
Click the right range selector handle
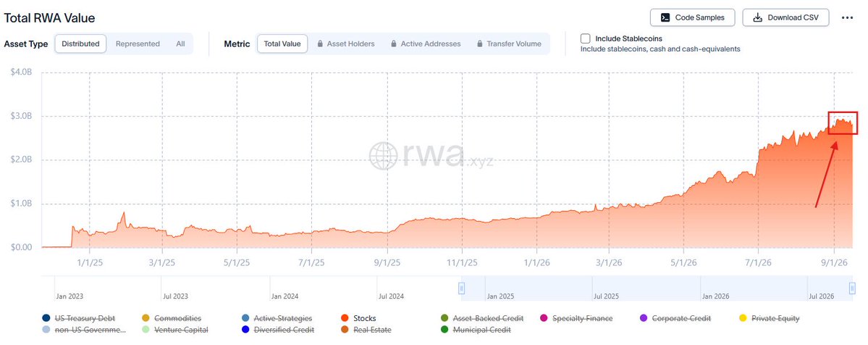(853, 288)
